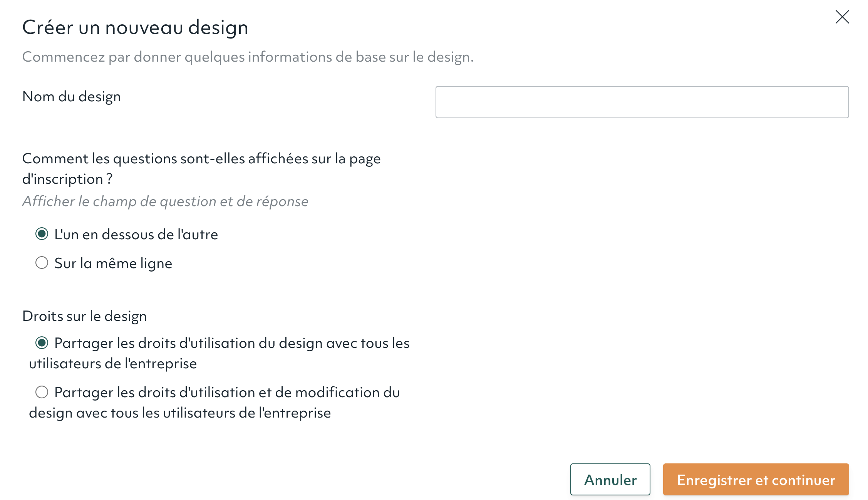Select sharing usage and modification rights option

[x=41, y=393]
